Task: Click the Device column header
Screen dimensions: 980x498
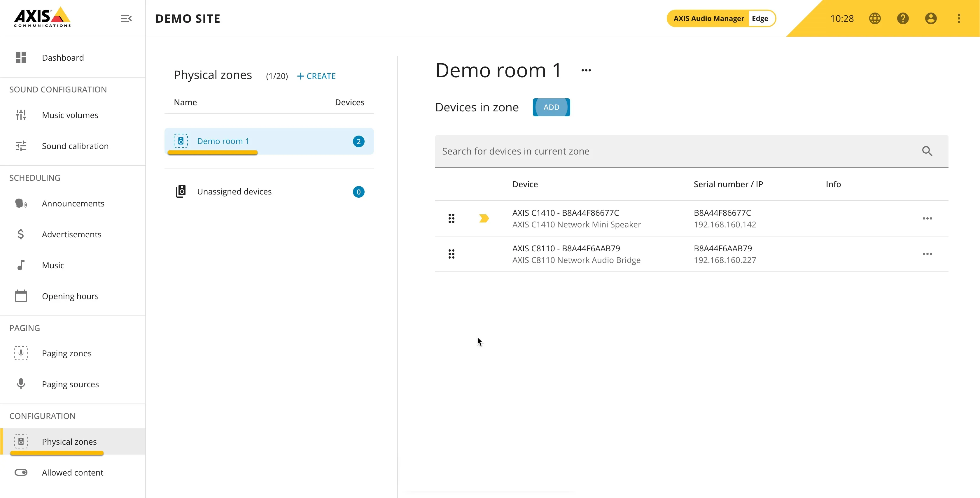Action: [x=525, y=184]
